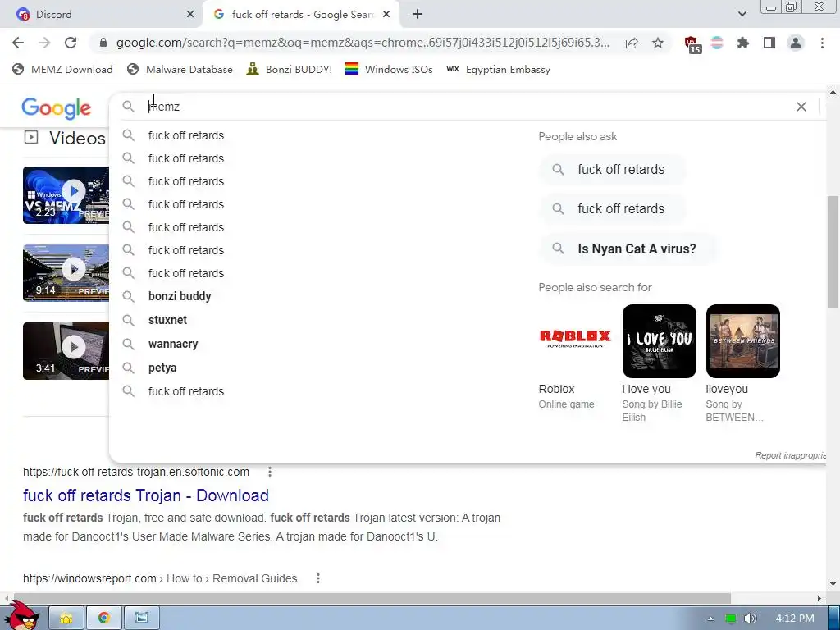Select the wannacry suggestion
Viewport: 840px width, 630px height.
coord(173,344)
